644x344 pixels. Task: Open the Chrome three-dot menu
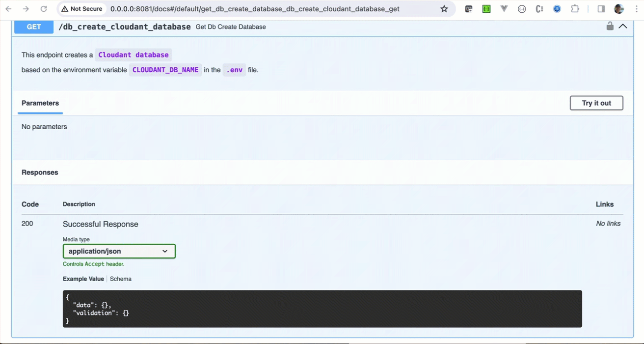(x=636, y=9)
